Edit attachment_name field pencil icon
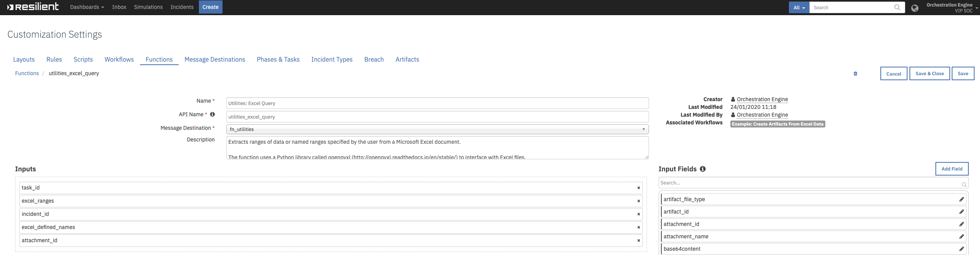This screenshot has height=255, width=980. [961, 236]
